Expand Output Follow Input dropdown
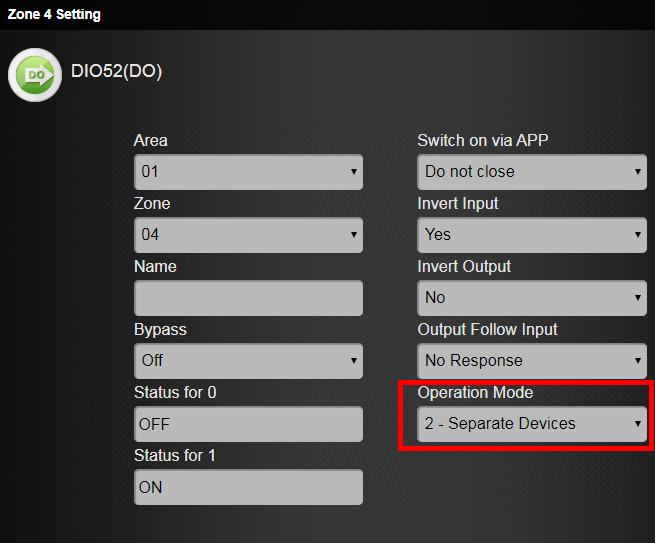655x543 pixels. [x=531, y=361]
